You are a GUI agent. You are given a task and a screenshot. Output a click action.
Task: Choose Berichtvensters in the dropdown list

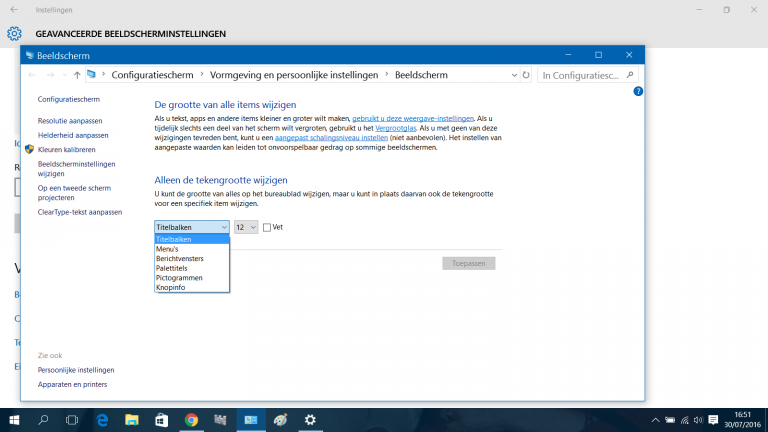179,258
